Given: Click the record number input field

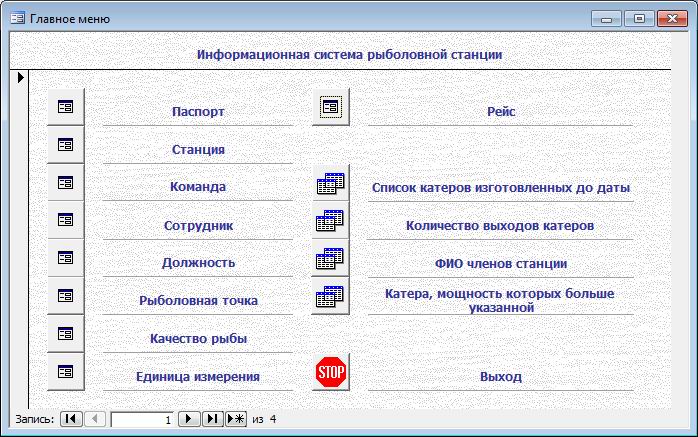Looking at the screenshot, I should click(x=142, y=420).
